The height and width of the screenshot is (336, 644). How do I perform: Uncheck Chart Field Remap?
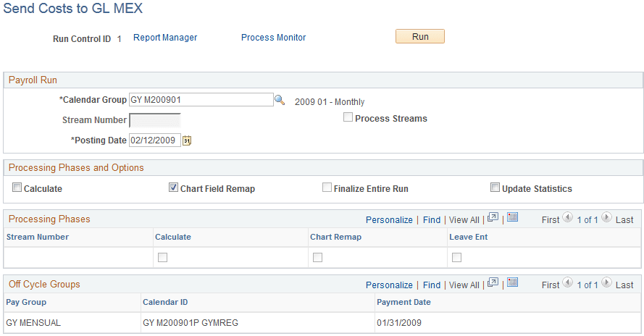tap(174, 188)
